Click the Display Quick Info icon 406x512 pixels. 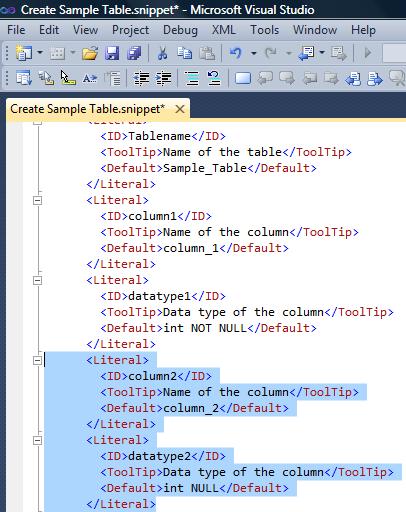(68, 78)
